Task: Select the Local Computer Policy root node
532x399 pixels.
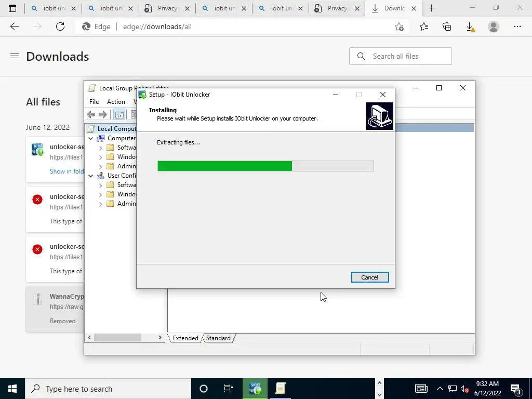Action: [116, 129]
